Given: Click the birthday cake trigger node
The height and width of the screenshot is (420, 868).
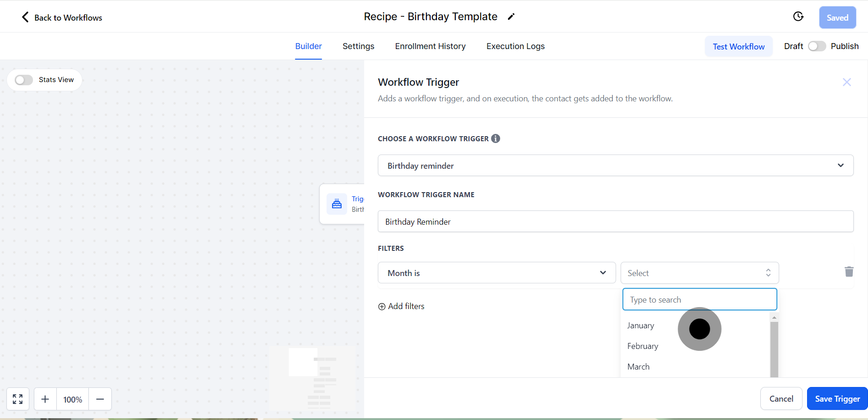Looking at the screenshot, I should 337,204.
